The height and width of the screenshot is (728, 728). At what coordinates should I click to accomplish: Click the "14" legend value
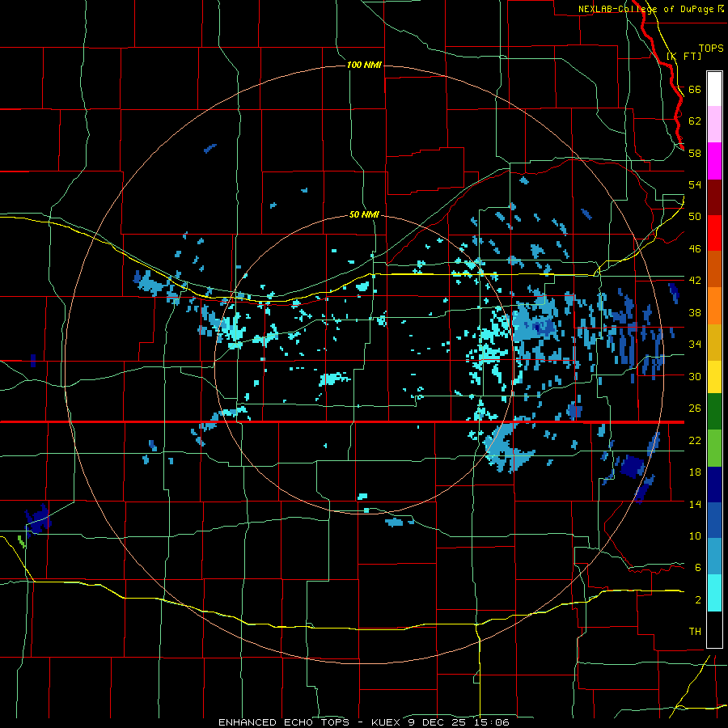(695, 504)
